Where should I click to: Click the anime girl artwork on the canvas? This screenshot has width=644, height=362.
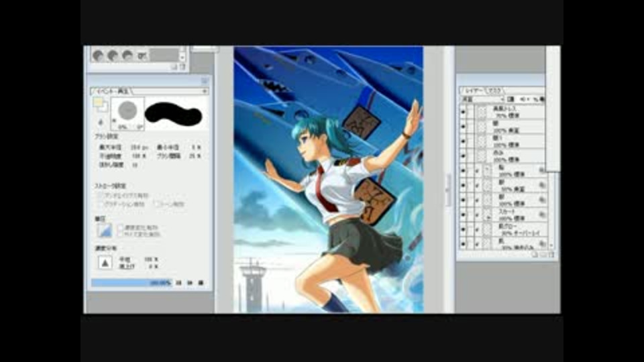329,180
